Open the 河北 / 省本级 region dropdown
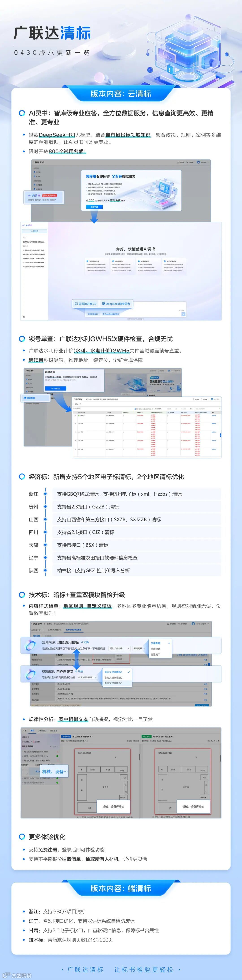 click(x=119, y=648)
